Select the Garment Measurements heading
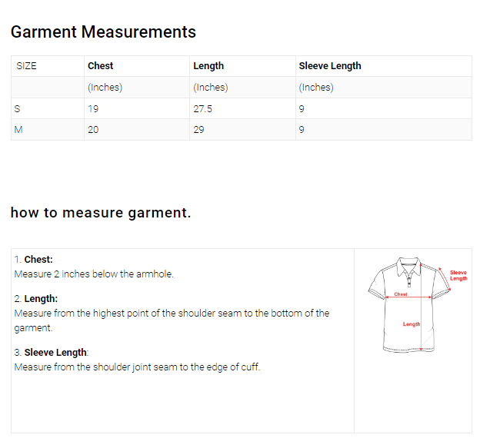The image size is (500, 448). (x=103, y=32)
